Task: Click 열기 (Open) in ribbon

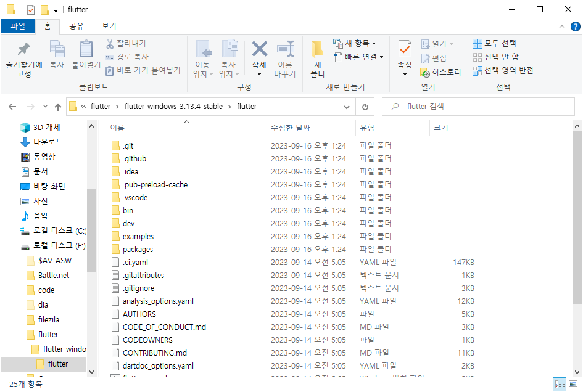Action: point(437,44)
